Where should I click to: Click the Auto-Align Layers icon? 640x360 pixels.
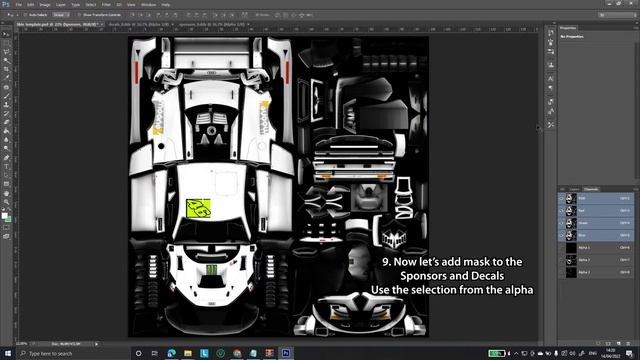click(244, 15)
